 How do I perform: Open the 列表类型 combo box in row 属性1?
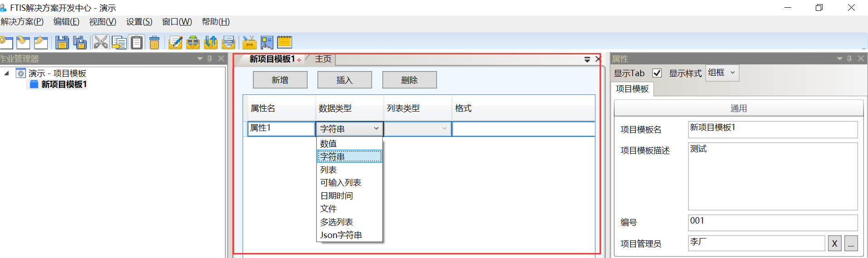coord(417,129)
